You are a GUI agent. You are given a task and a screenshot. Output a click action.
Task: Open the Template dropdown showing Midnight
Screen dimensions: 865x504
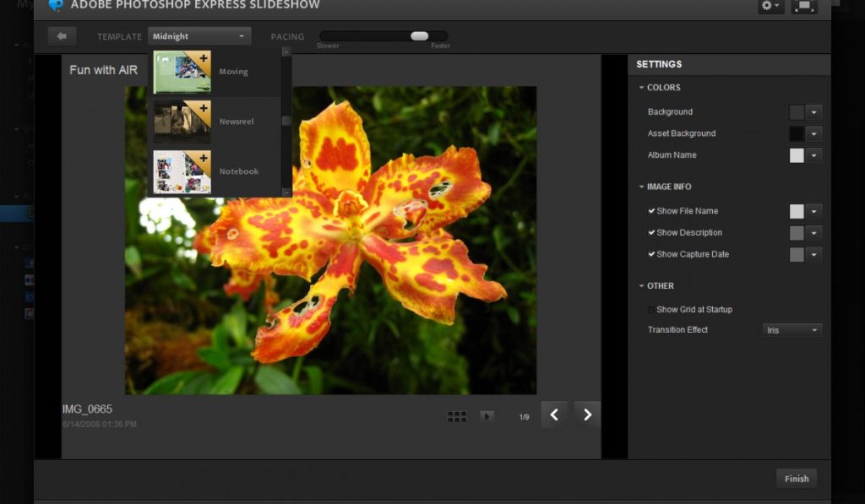tap(199, 36)
